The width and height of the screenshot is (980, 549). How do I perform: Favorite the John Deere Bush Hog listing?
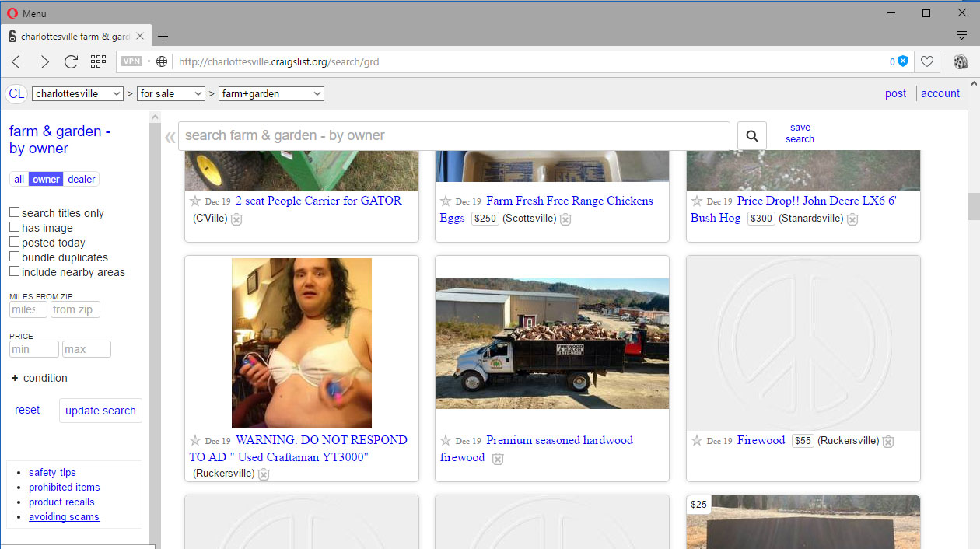point(697,201)
